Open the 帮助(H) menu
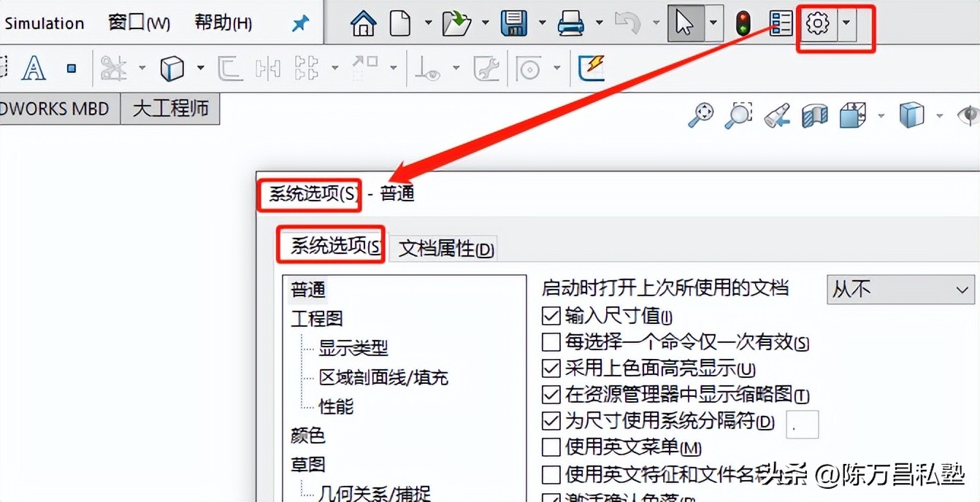 223,23
